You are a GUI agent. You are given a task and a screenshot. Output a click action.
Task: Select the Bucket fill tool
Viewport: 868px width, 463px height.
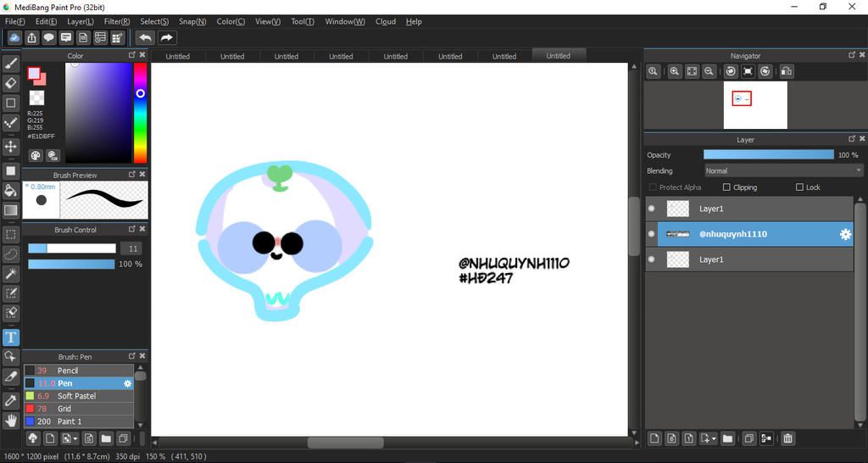coord(10,191)
